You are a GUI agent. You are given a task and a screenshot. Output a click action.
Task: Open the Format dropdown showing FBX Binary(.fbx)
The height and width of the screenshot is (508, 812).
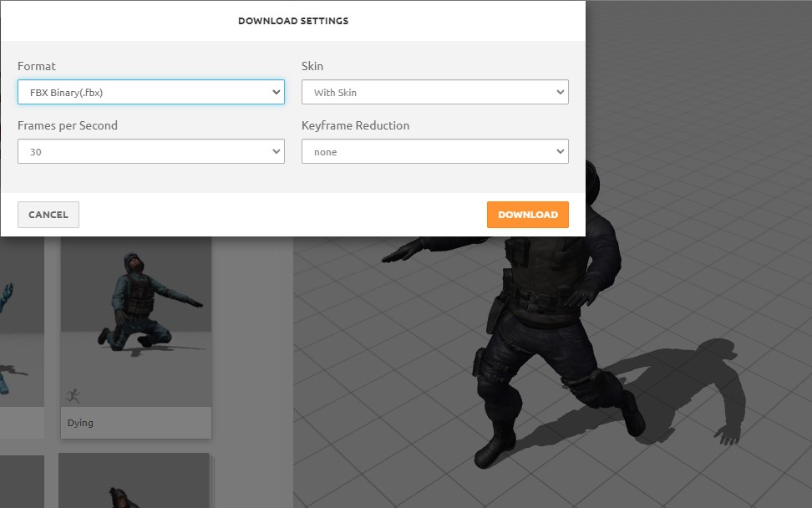[x=150, y=92]
